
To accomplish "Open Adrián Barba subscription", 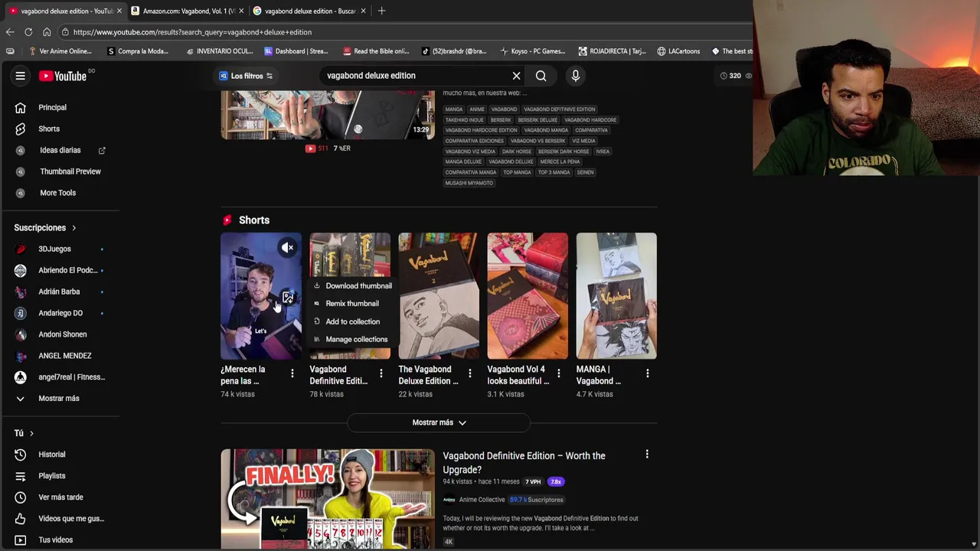I will click(60, 292).
